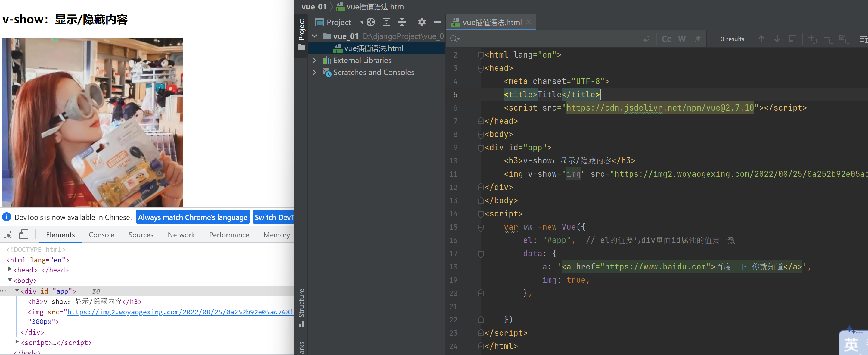
Task: Open the Performance tab in DevTools
Action: point(229,235)
